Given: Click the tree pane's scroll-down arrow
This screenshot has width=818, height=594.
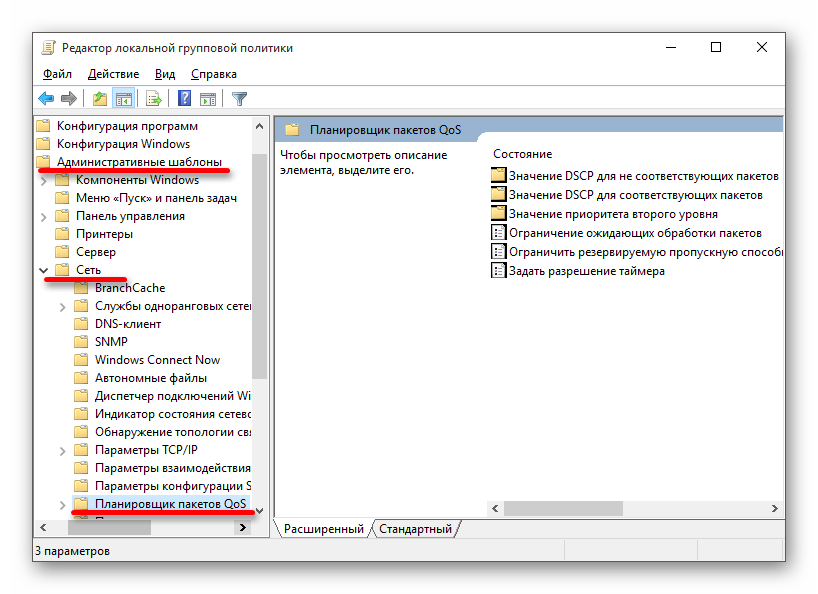Looking at the screenshot, I should [260, 510].
